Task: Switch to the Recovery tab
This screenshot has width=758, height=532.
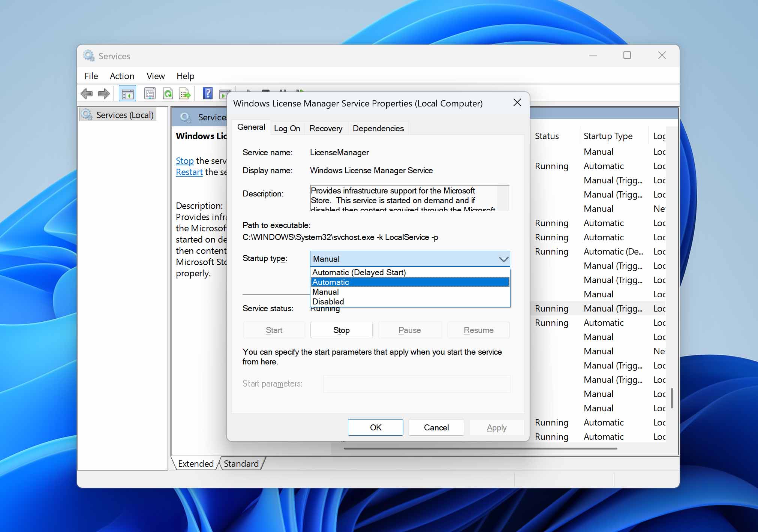Action: coord(326,128)
